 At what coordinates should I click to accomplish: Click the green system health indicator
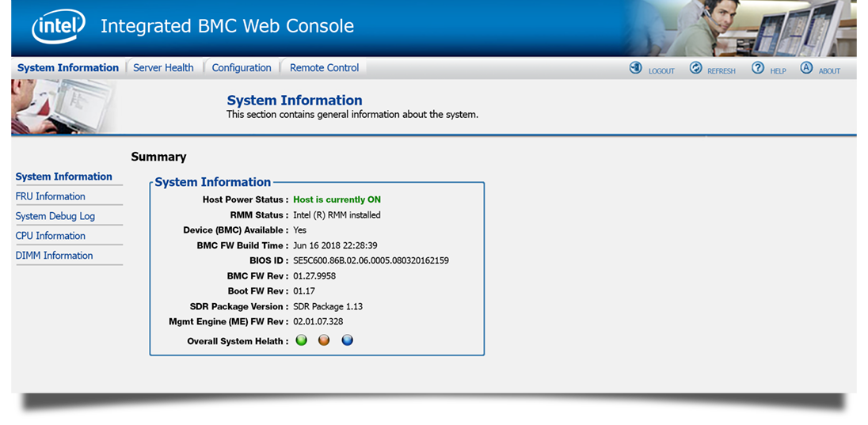(301, 340)
